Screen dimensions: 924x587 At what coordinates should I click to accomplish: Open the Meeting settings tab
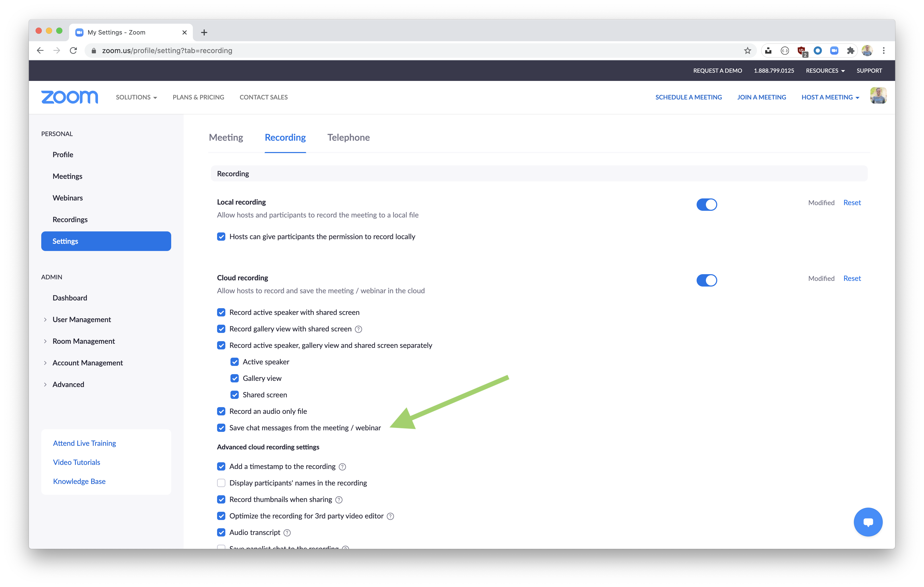coord(226,137)
